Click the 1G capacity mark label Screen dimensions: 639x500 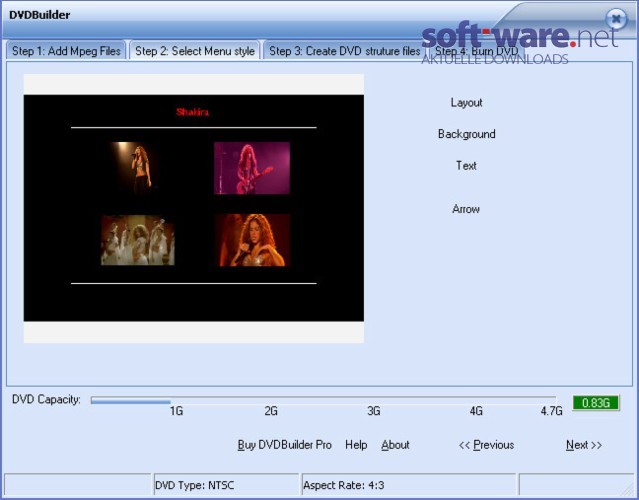176,411
